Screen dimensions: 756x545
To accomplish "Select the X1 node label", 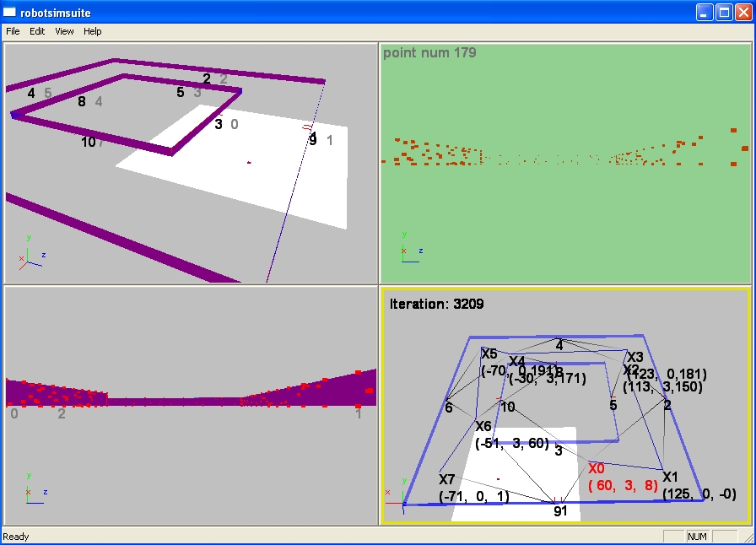I will [670, 477].
